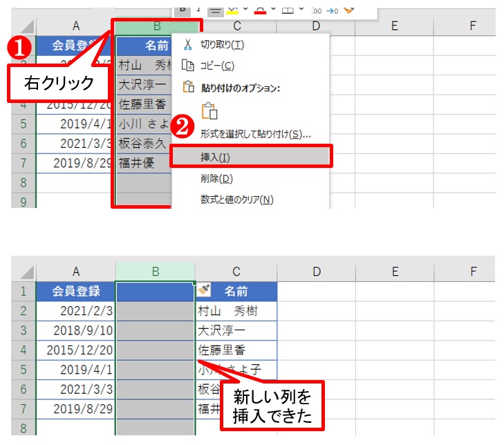Viewport: 504px width, 445px height.
Task: Select row 6 header in upper worksheet
Action: click(x=24, y=144)
